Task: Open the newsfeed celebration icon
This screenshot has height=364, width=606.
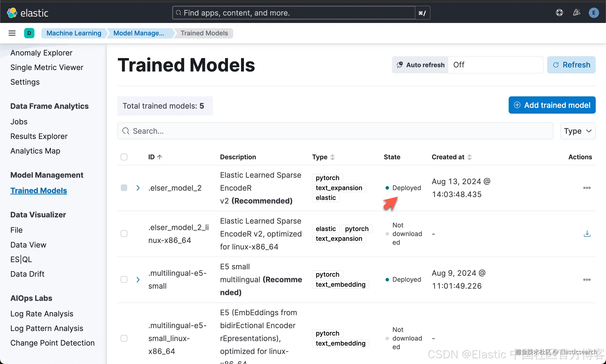Action: (x=576, y=13)
